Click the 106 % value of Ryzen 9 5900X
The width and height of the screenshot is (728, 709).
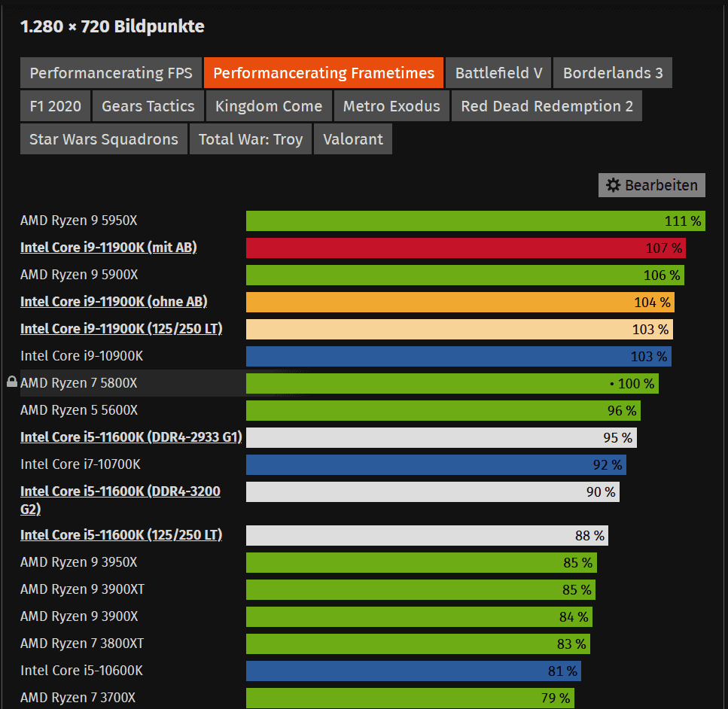[x=662, y=275]
